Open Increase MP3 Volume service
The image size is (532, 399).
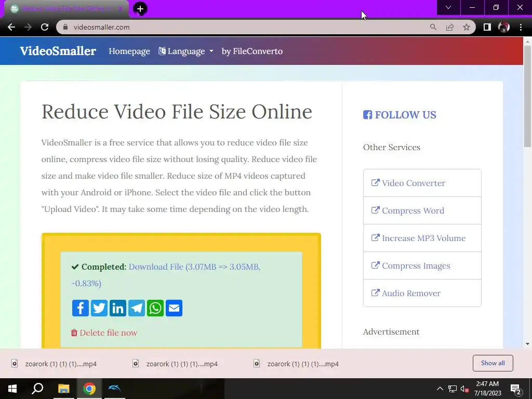point(422,238)
